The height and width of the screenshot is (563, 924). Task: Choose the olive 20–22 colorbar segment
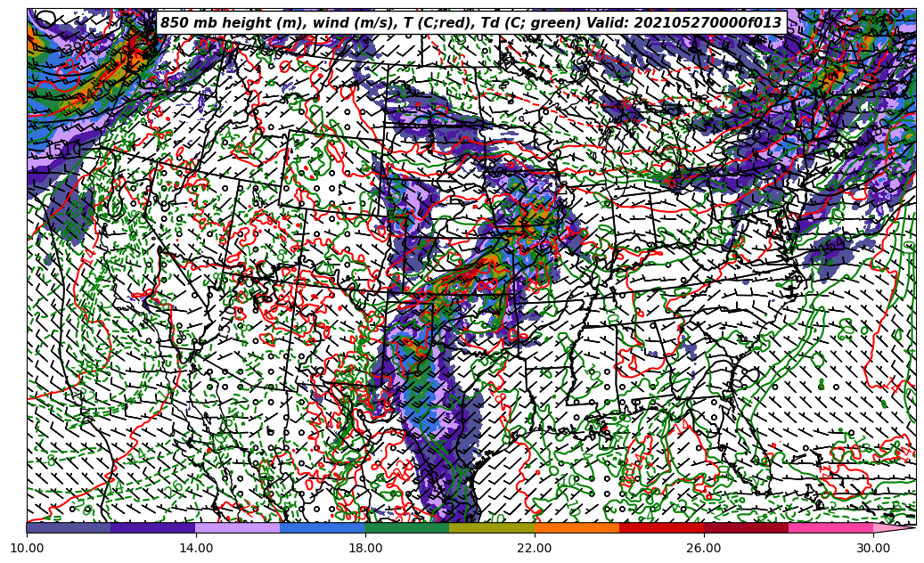[x=492, y=527]
